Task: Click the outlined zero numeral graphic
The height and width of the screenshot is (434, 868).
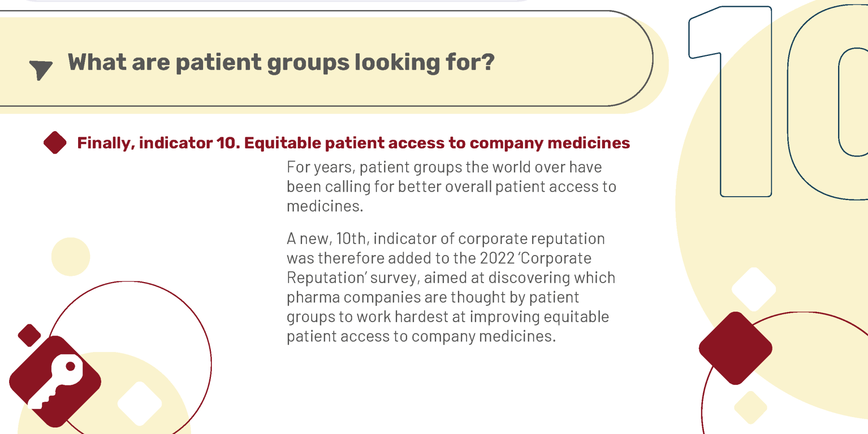Action: click(828, 102)
